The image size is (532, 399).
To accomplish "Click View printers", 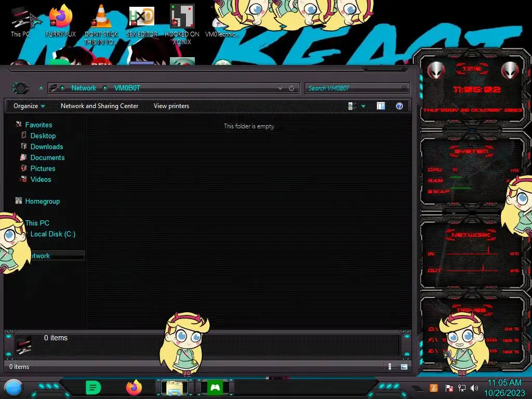I will 171,106.
